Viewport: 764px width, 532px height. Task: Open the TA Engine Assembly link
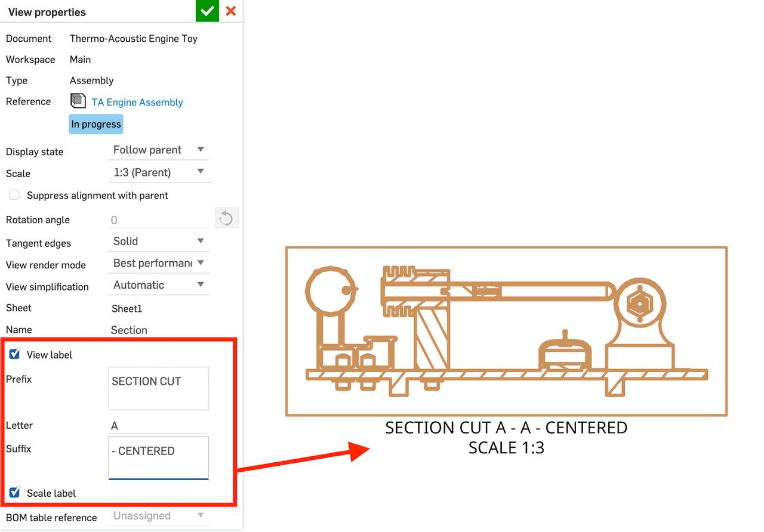click(x=136, y=102)
